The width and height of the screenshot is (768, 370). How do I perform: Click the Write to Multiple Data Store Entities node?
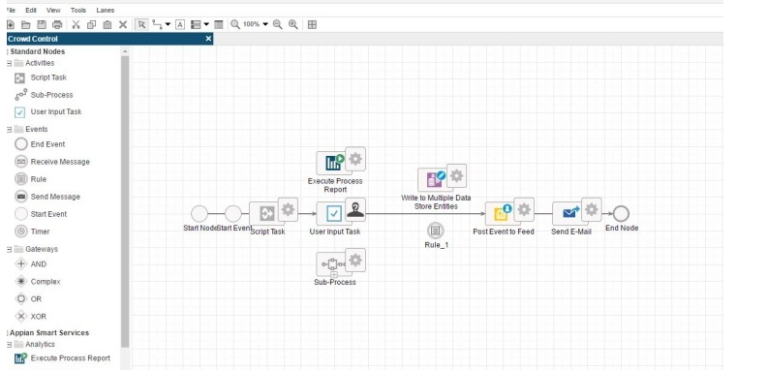pyautogui.click(x=435, y=179)
